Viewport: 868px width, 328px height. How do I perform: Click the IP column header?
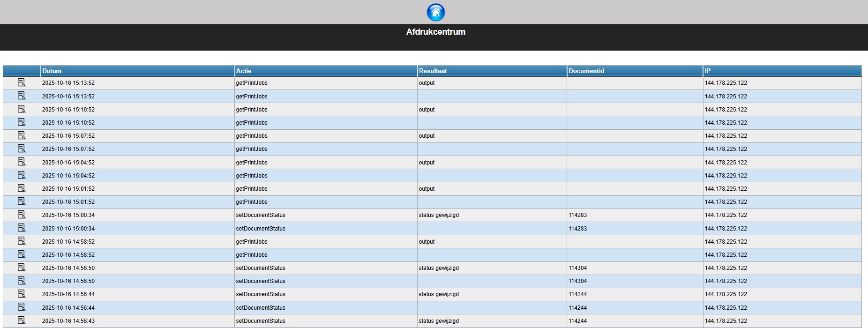(708, 71)
